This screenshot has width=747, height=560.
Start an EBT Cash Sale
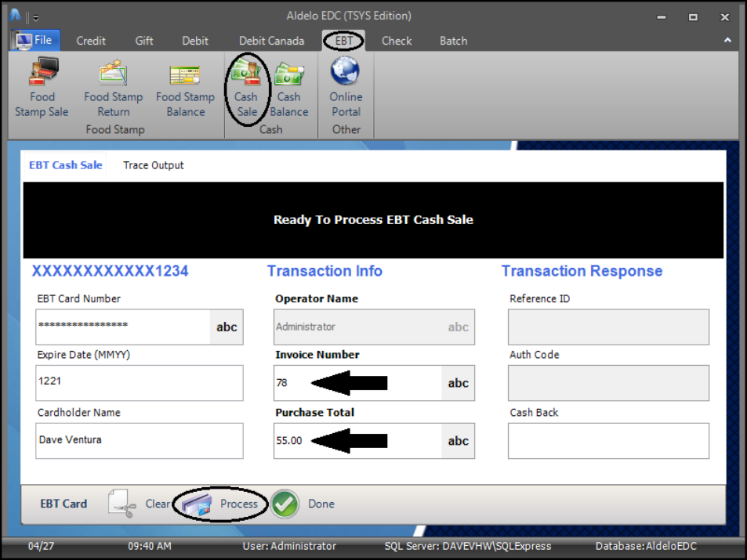point(246,88)
